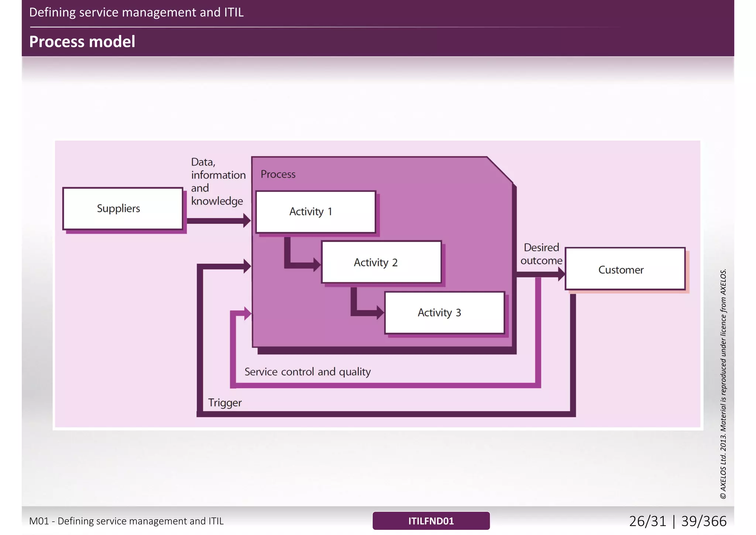Viewport: 756px width, 535px height.
Task: Click the M01 footer module text
Action: point(126,521)
